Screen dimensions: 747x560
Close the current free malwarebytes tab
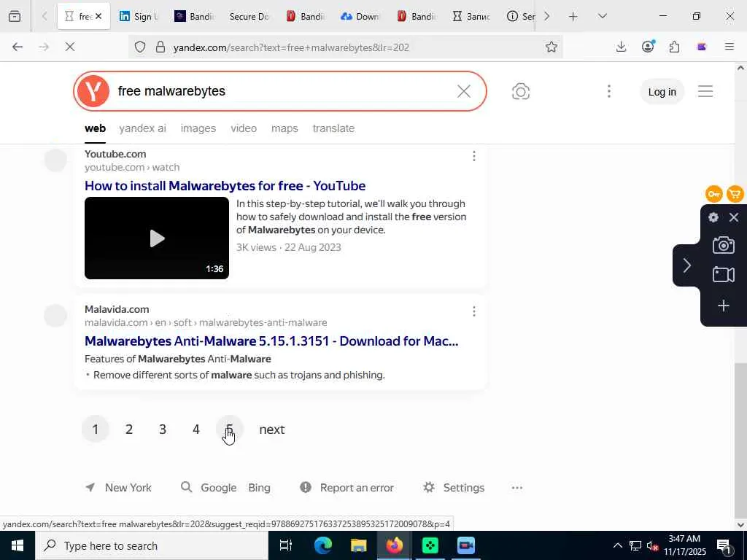pos(98,16)
